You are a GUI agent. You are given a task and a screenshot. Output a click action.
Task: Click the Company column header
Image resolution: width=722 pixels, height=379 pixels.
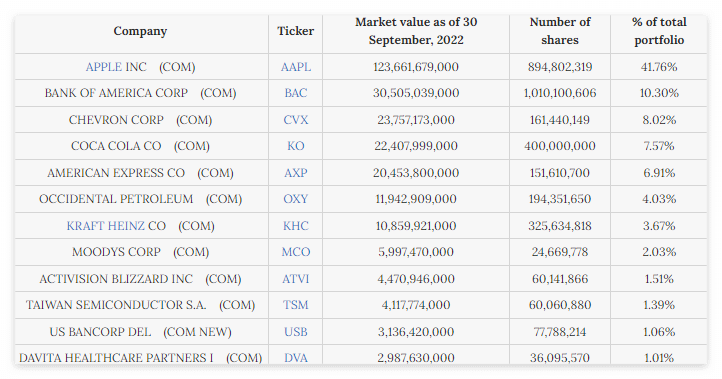(x=140, y=31)
